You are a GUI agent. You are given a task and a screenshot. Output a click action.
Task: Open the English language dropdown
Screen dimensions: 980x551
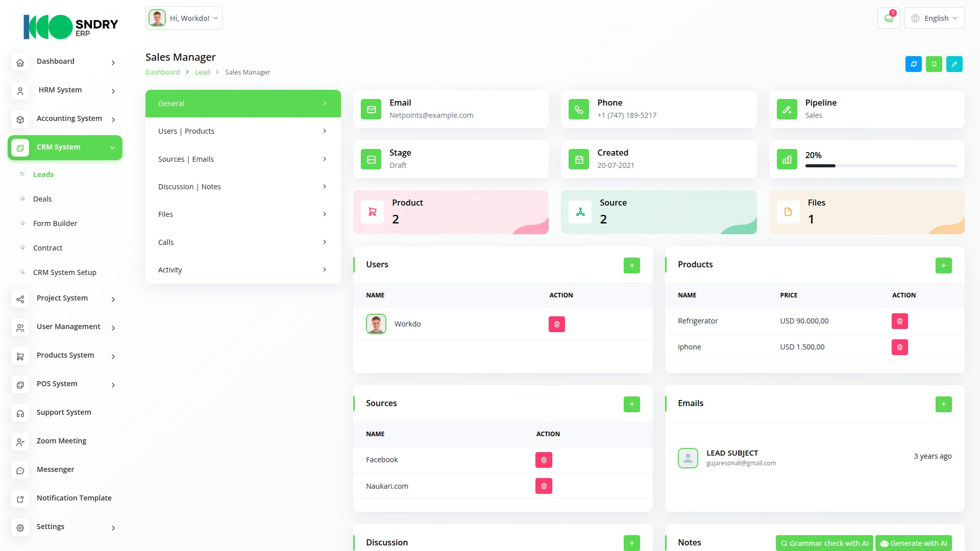(934, 18)
